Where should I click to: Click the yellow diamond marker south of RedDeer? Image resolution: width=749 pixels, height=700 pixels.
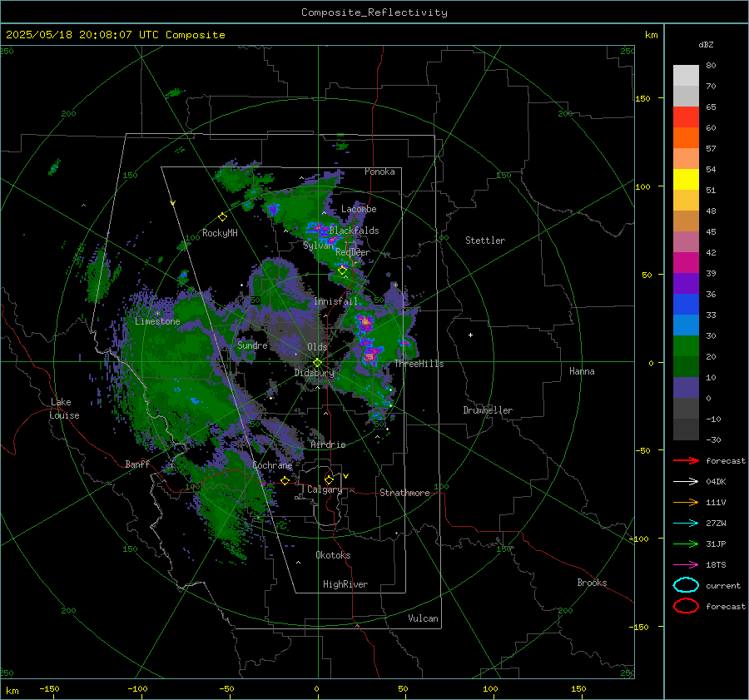pyautogui.click(x=342, y=271)
